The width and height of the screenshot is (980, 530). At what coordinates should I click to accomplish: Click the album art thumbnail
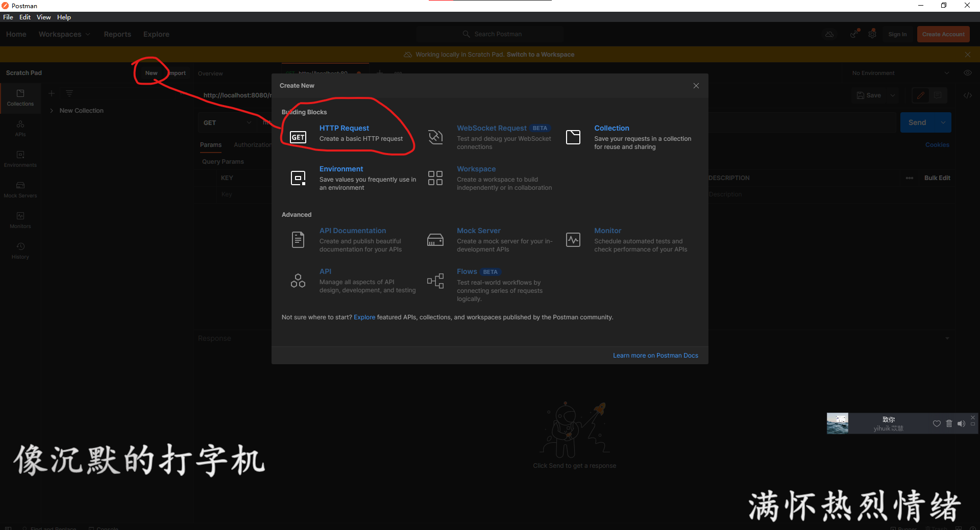pos(838,423)
